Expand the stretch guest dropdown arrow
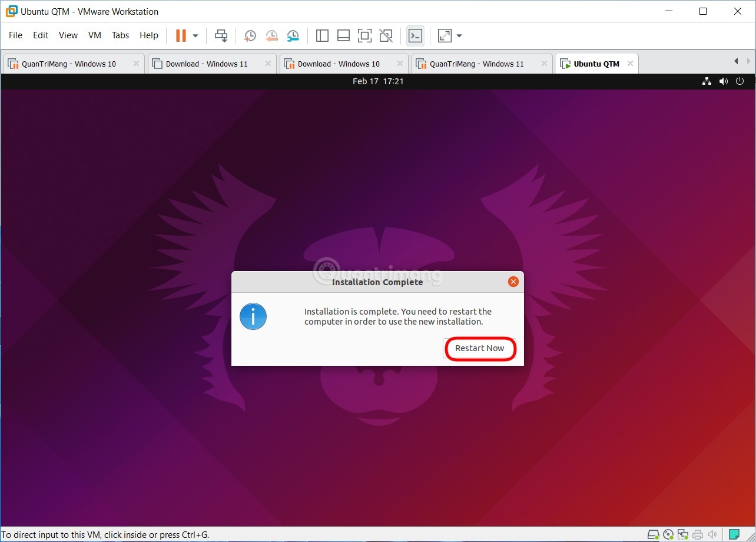This screenshot has height=542, width=756. click(x=459, y=36)
